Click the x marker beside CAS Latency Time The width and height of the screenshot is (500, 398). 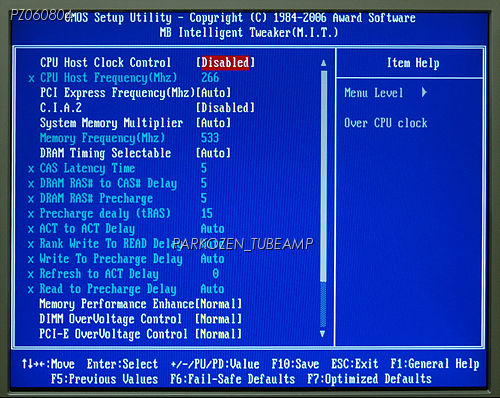pos(31,169)
